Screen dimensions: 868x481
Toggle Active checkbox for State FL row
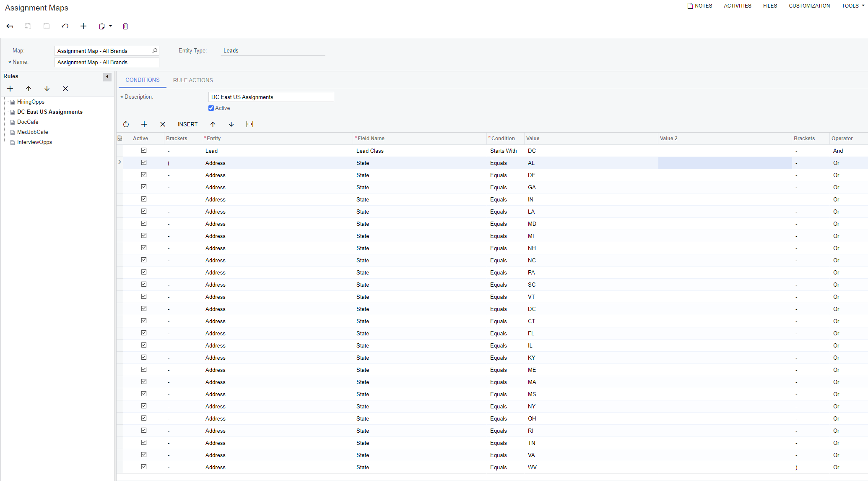144,333
